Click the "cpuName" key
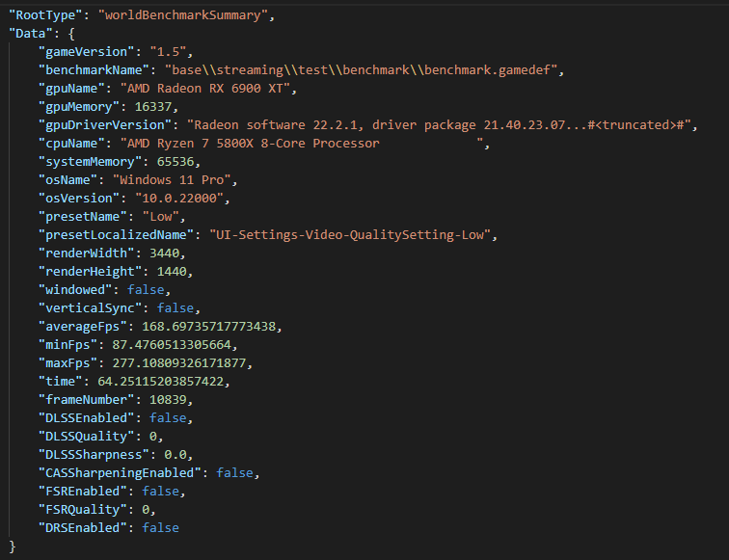The width and height of the screenshot is (729, 560). pos(72,144)
